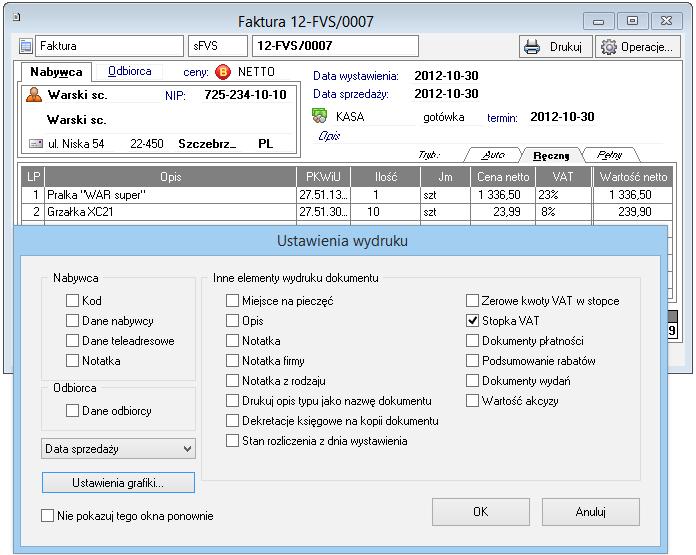This screenshot has width=696, height=555.
Task: Click the window icon in the title bar corner
Action: tap(17, 18)
